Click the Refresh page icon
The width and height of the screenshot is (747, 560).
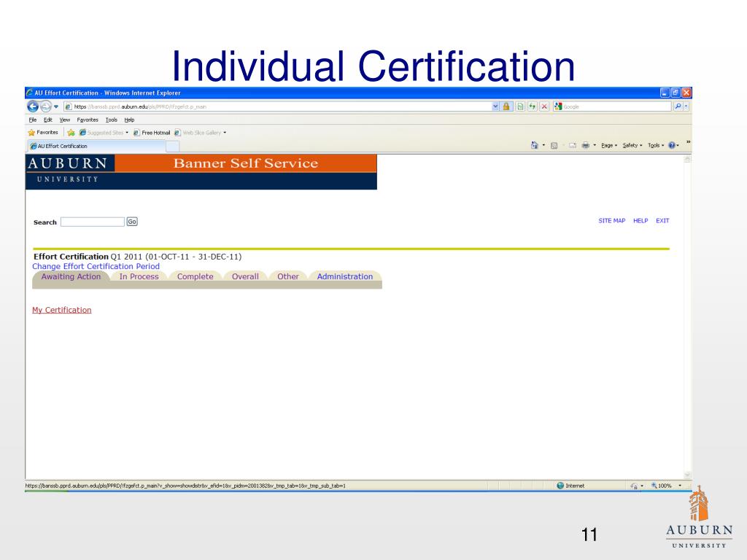(532, 106)
